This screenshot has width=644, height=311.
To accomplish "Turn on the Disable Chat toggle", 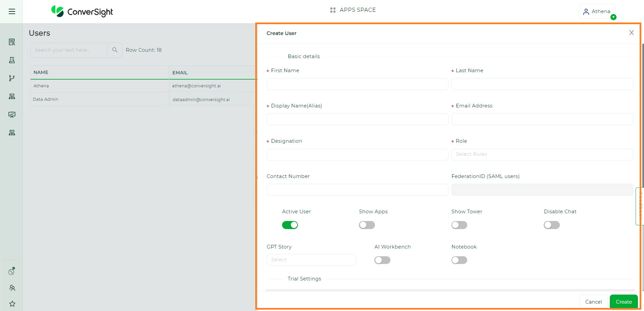I will coord(552,225).
